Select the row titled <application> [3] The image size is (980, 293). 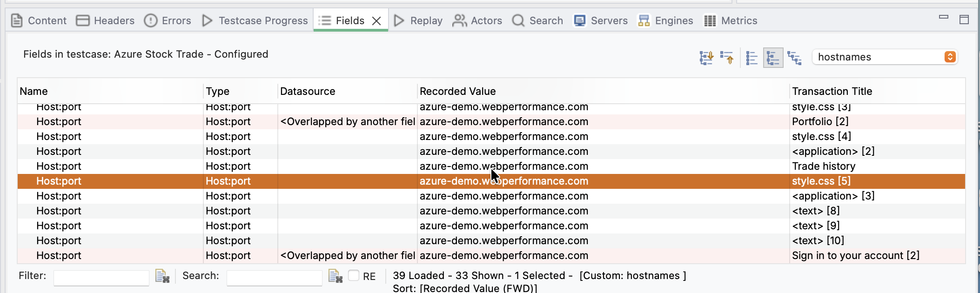(x=491, y=196)
